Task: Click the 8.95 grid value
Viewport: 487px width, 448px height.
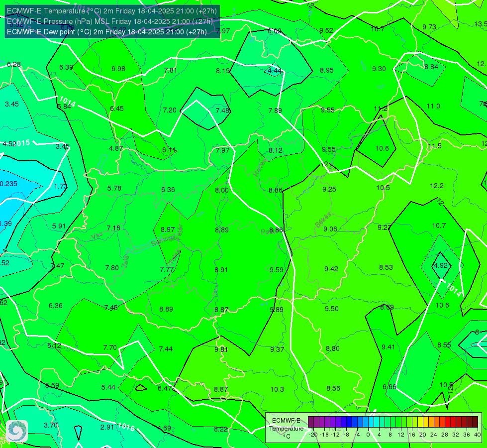Action: [327, 70]
